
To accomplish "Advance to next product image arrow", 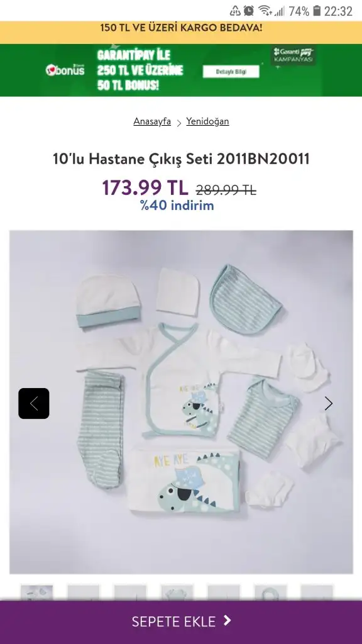I will pos(328,403).
